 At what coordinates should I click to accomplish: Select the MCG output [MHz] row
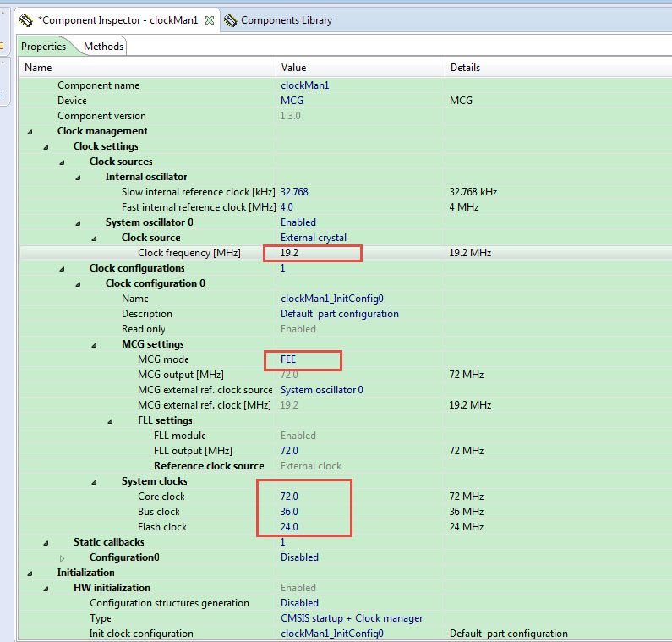[346, 375]
